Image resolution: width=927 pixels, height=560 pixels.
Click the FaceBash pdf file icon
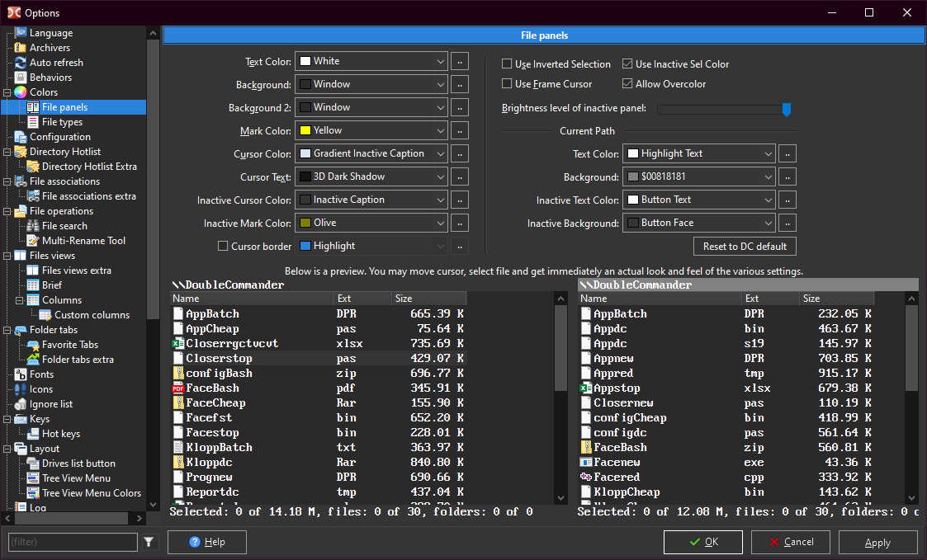[x=177, y=388]
